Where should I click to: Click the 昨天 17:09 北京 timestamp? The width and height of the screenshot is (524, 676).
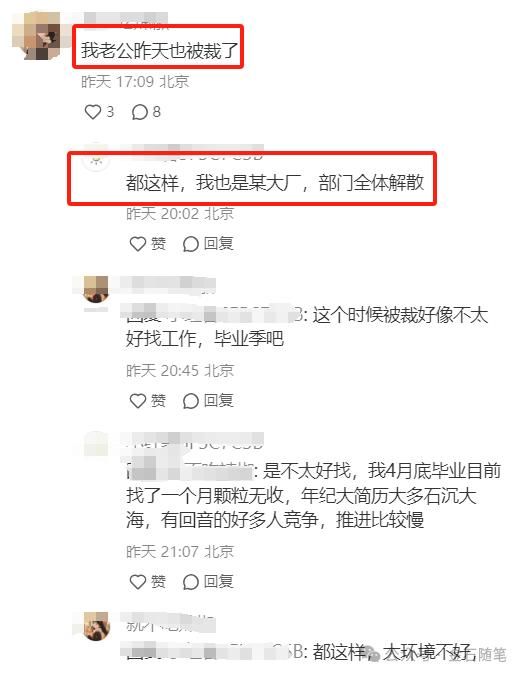135,81
